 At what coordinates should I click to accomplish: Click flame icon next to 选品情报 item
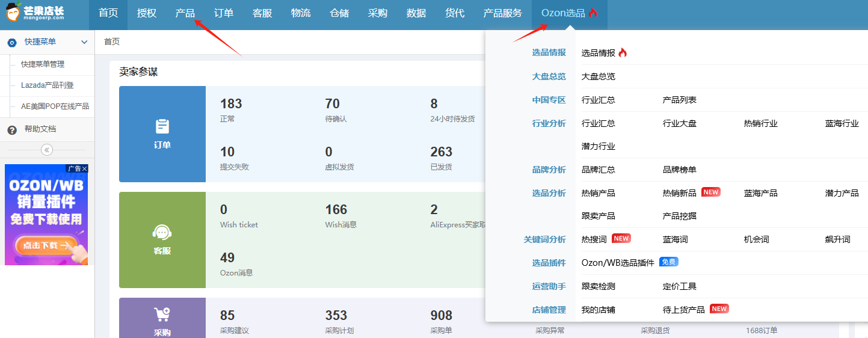click(623, 53)
